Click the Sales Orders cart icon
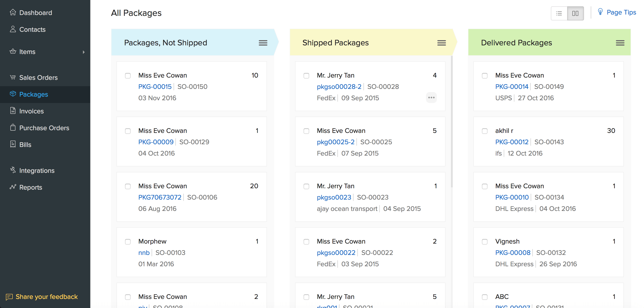The width and height of the screenshot is (644, 308). pyautogui.click(x=13, y=77)
